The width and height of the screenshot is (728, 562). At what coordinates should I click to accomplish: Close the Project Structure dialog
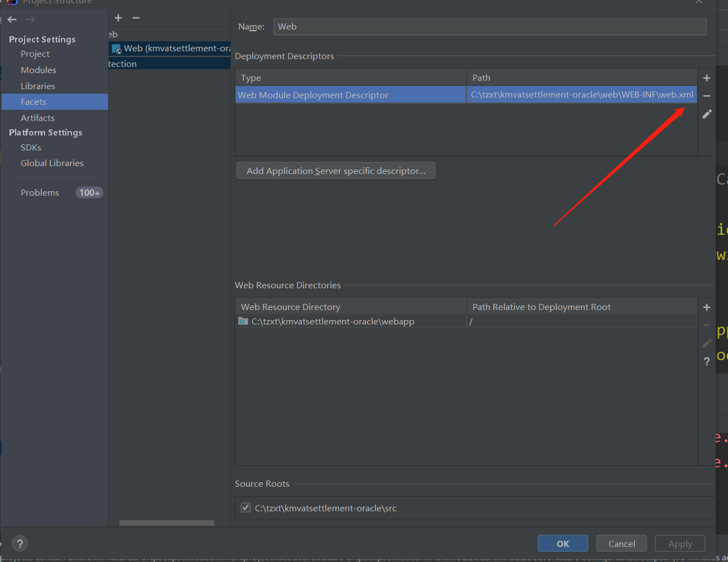click(x=698, y=2)
